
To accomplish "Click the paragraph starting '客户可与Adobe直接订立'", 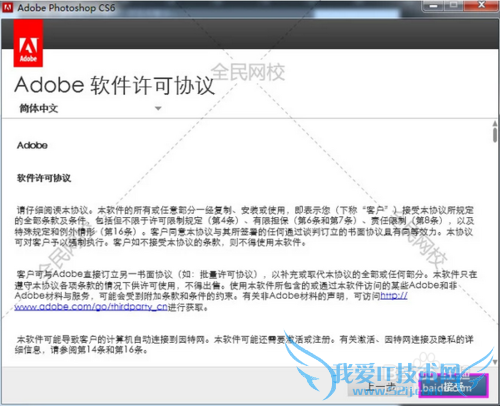I will [x=246, y=291].
